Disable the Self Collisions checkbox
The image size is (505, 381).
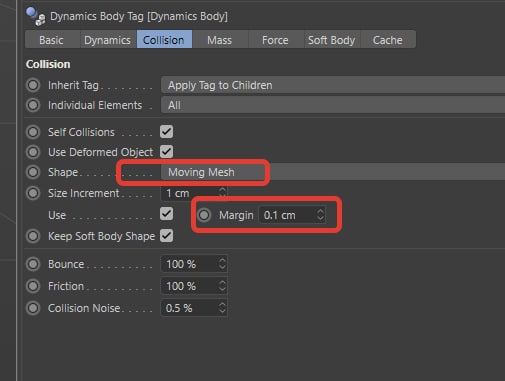(x=166, y=132)
